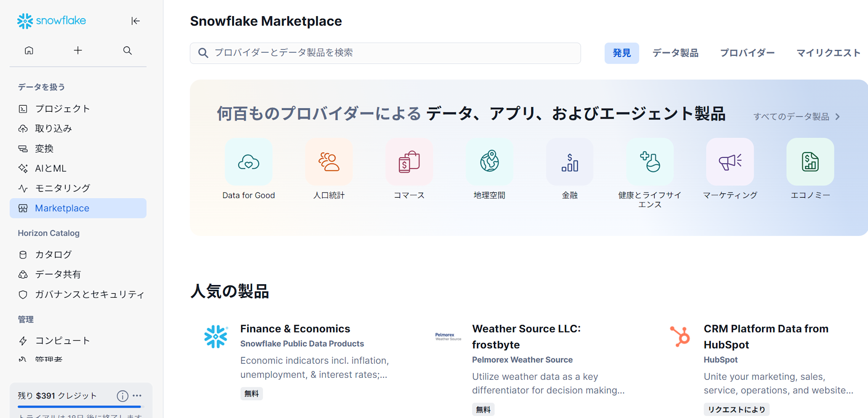
Task: Click the 人気の製品 heading
Action: [230, 291]
